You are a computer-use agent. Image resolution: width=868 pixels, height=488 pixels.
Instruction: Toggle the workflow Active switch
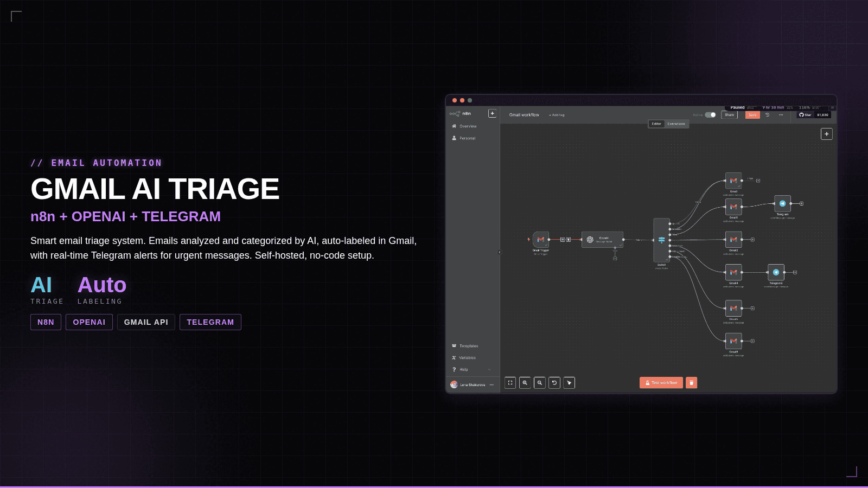pos(710,115)
